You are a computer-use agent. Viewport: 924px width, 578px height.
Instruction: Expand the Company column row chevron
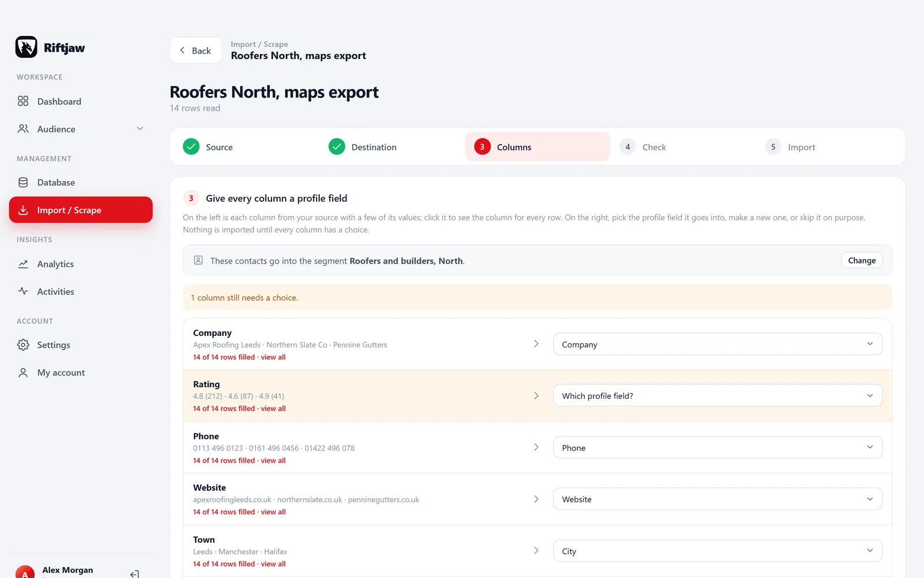pos(536,343)
